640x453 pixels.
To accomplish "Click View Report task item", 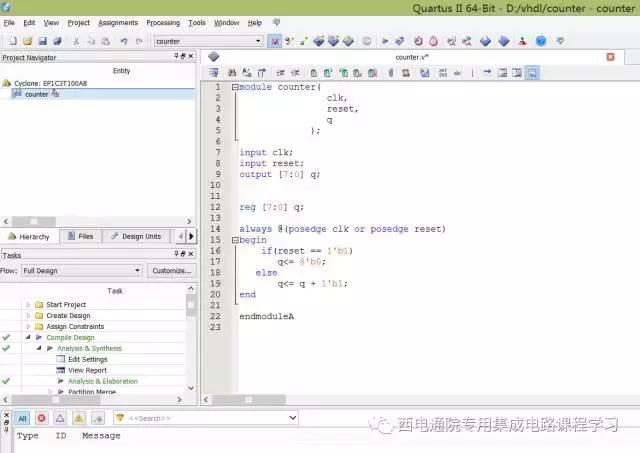I will tap(87, 370).
